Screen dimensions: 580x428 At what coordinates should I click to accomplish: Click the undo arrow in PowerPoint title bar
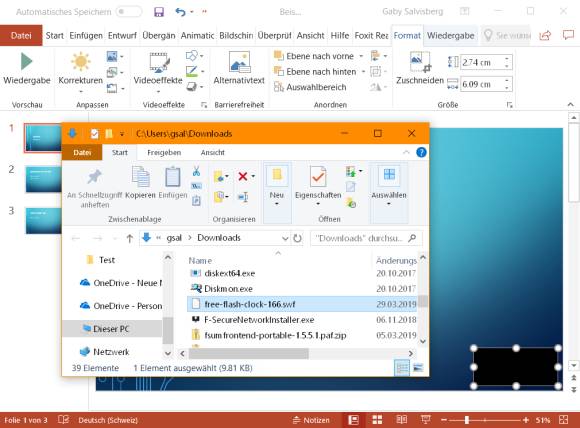tap(180, 12)
